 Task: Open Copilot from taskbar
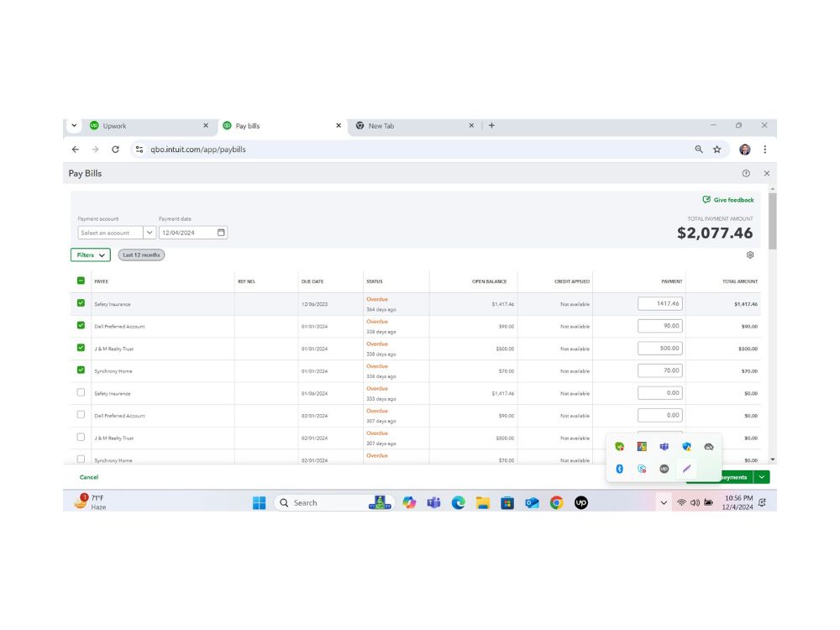point(409,502)
